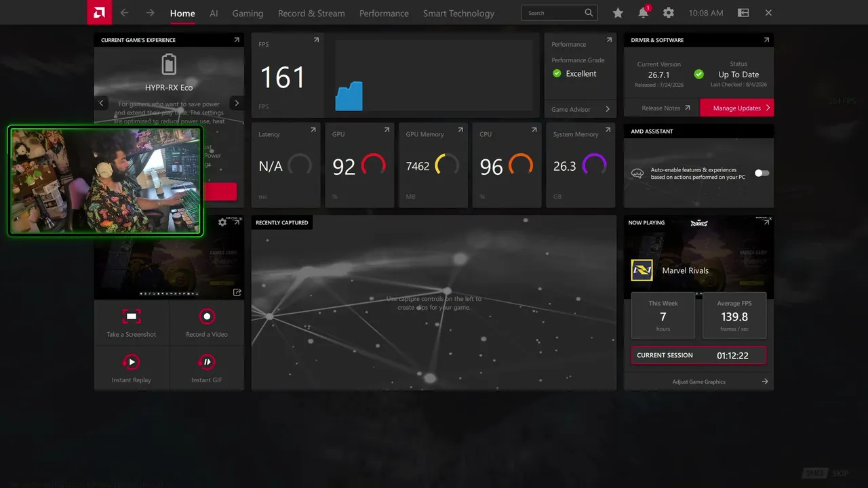Viewport: 868px width, 488px height.
Task: Open the Gaming tab
Action: point(248,14)
